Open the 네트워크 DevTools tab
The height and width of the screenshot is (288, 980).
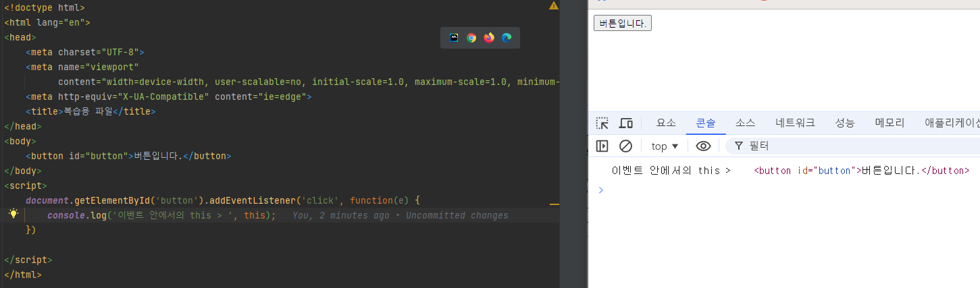795,123
